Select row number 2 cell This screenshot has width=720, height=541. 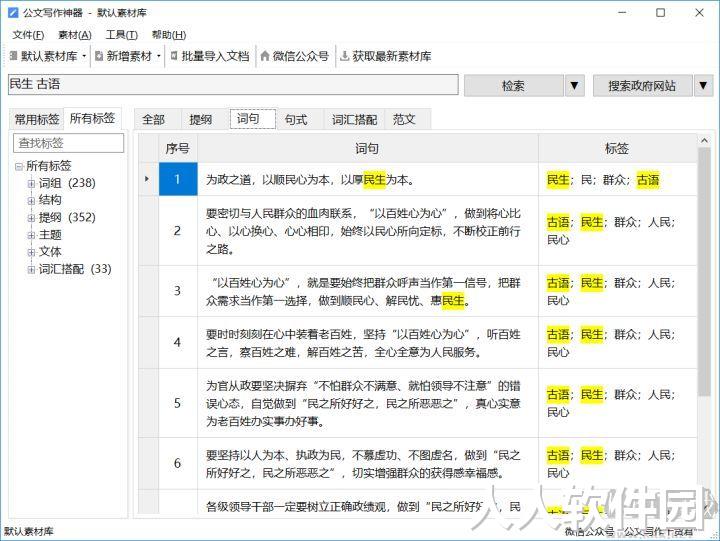(178, 231)
